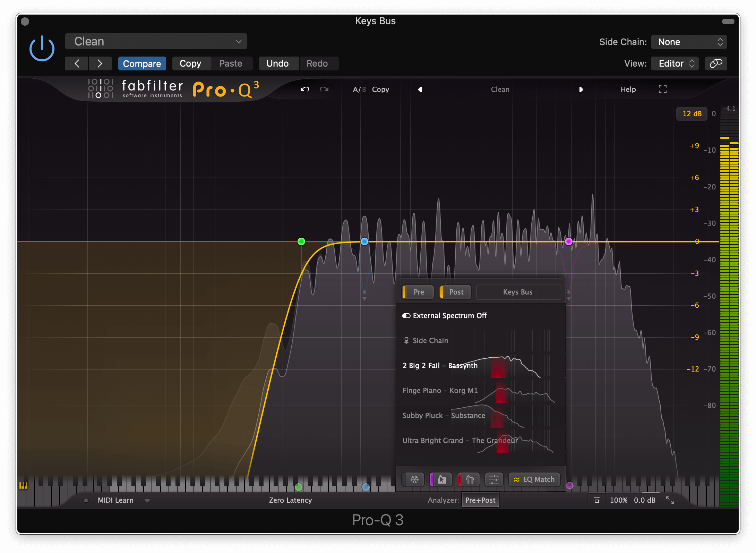Viewport: 756px width, 553px height.
Task: Click the Side Chain item in the spectrum menu
Action: coord(430,340)
